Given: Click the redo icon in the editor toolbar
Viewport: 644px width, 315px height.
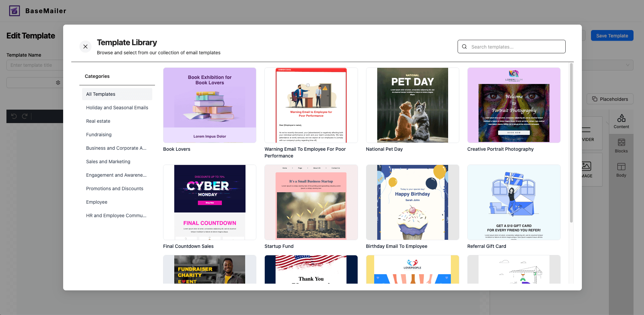Looking at the screenshot, I should tap(24, 116).
